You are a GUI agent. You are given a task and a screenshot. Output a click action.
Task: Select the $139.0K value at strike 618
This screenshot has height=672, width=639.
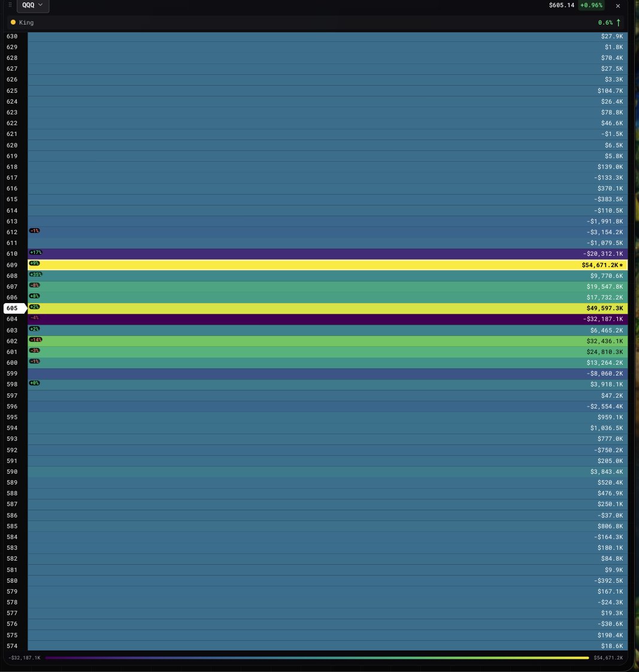pyautogui.click(x=610, y=167)
